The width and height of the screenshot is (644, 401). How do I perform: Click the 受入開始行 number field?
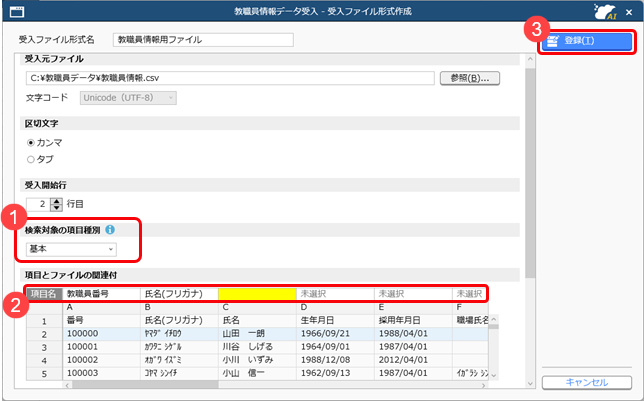39,204
